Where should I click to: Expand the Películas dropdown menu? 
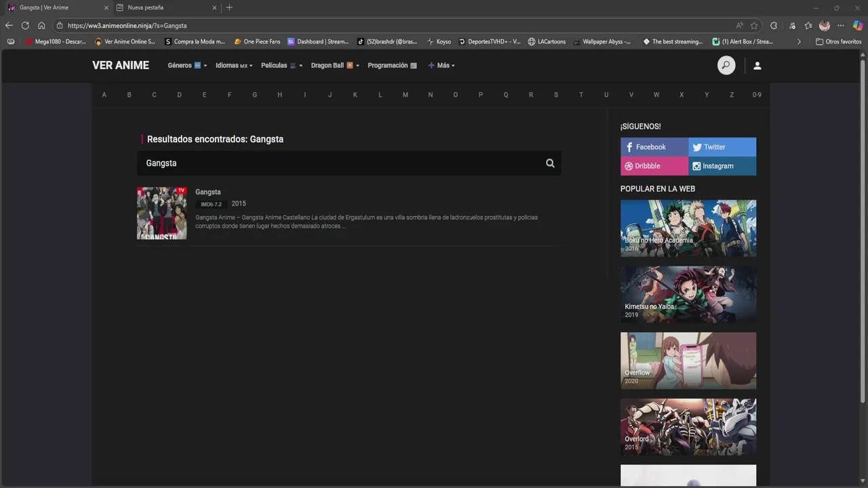(282, 66)
